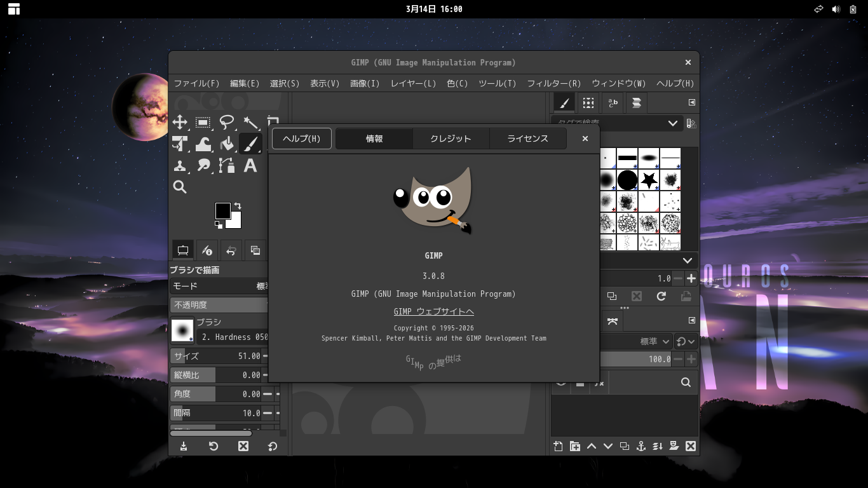
Task: Select the Move tool
Action: click(180, 123)
